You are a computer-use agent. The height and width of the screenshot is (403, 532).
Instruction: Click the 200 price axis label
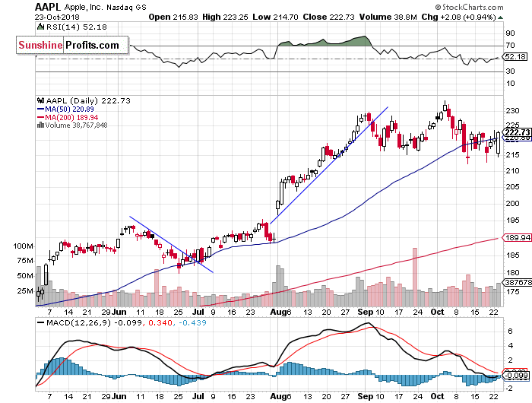pyautogui.click(x=512, y=203)
